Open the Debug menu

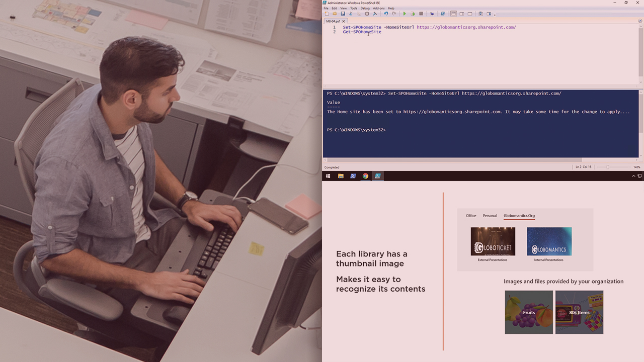tap(365, 8)
